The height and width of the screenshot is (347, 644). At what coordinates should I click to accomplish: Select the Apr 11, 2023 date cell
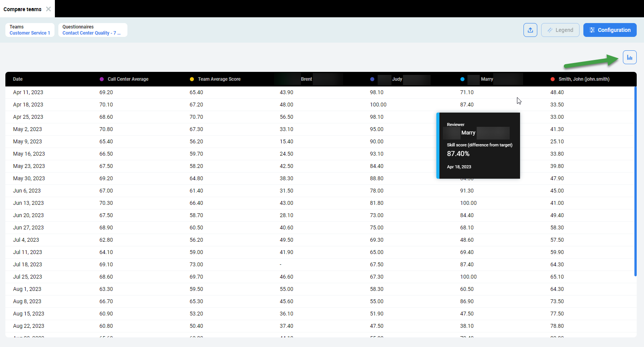pos(28,92)
